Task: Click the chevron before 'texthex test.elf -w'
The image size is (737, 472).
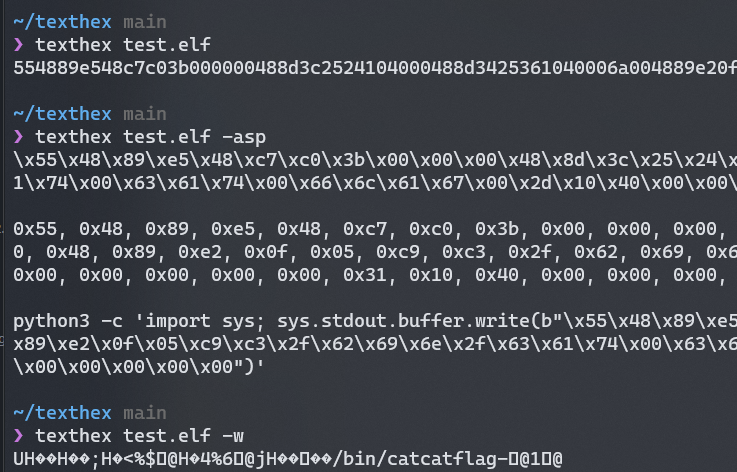Action: (20, 436)
